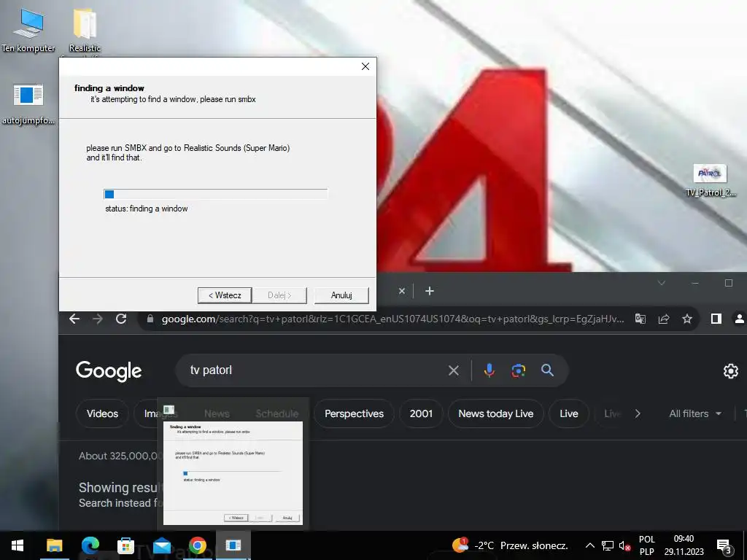
Task: Click the wizard progress bar
Action: tap(216, 194)
